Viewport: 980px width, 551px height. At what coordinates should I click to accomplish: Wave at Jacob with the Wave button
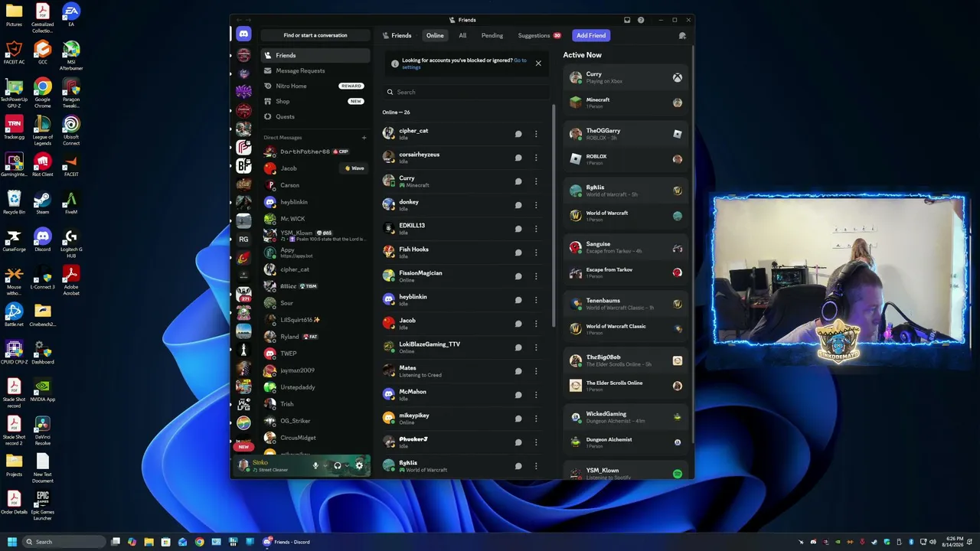(x=354, y=168)
